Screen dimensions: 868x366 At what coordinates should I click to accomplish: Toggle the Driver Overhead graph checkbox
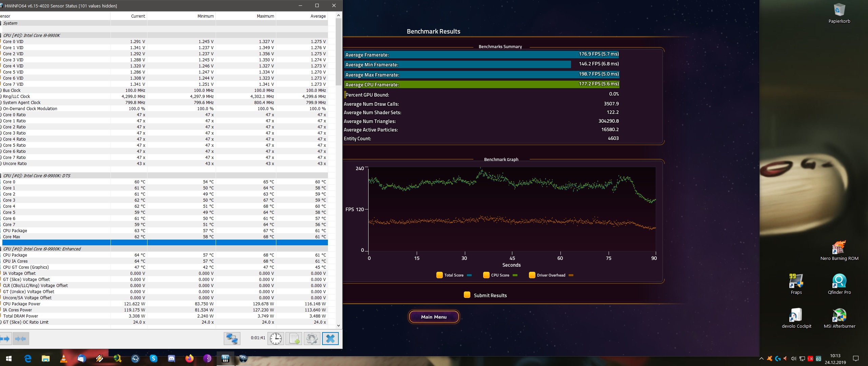pos(532,275)
